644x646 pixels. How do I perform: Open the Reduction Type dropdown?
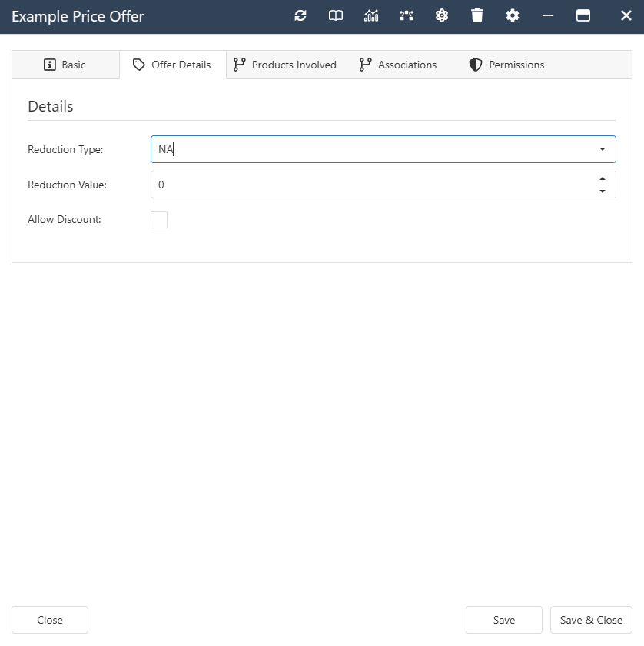pos(602,149)
